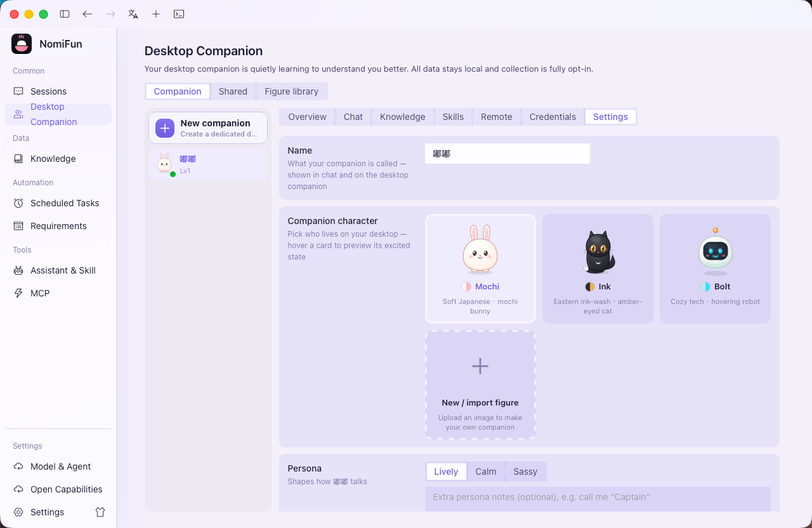This screenshot has width=812, height=528.
Task: Select the Ink cat character card
Action: [598, 268]
